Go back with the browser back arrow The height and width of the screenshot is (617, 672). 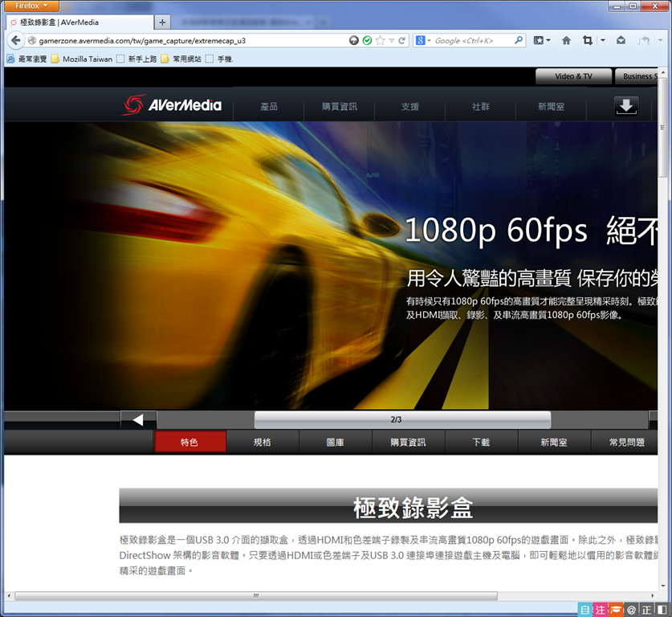pos(16,41)
